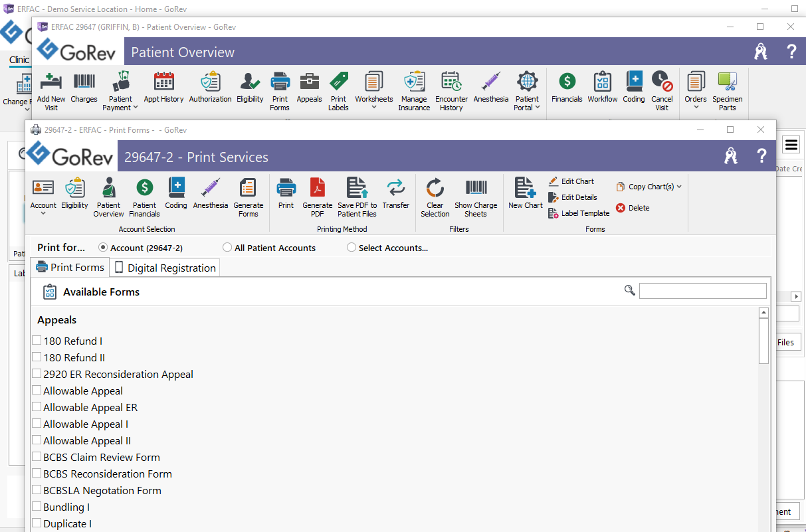The image size is (806, 532).
Task: Click Edit Chart
Action: click(571, 181)
